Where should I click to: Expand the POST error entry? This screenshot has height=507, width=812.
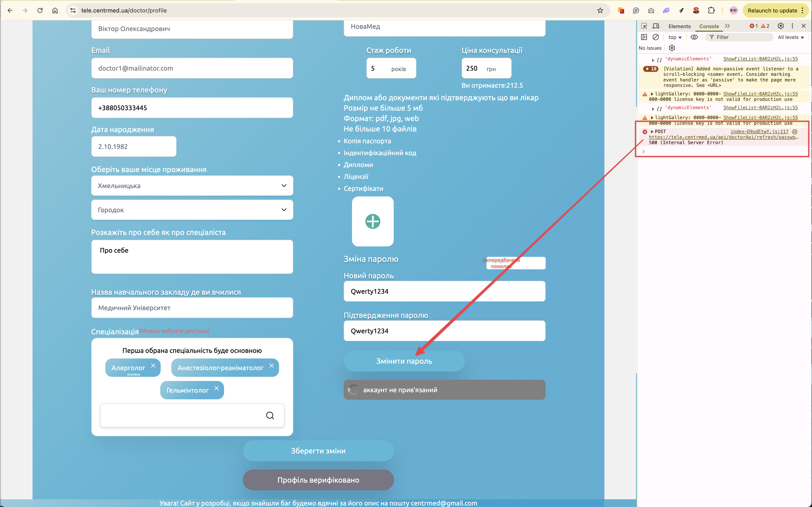[652, 131]
